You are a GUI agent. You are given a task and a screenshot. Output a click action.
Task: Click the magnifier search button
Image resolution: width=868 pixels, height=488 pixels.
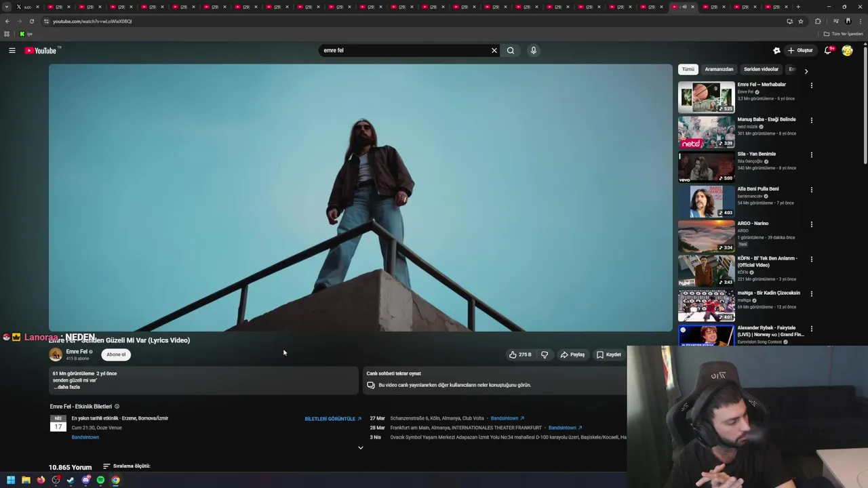tap(511, 50)
